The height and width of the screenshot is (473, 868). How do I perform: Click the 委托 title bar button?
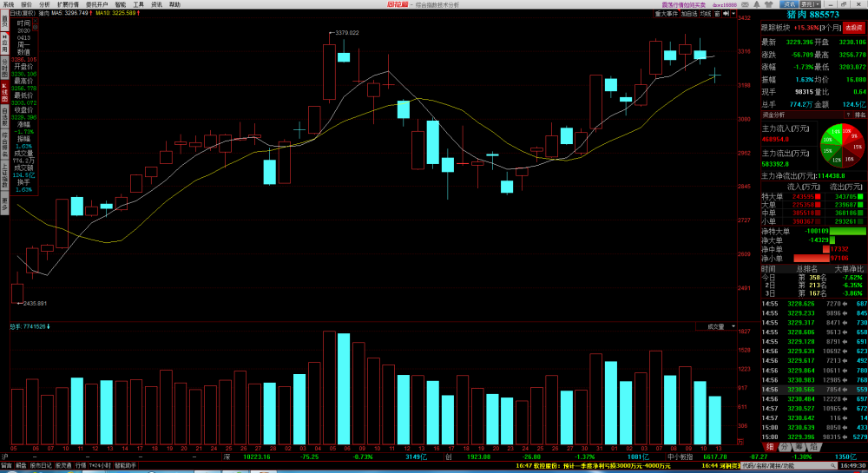(x=807, y=4)
